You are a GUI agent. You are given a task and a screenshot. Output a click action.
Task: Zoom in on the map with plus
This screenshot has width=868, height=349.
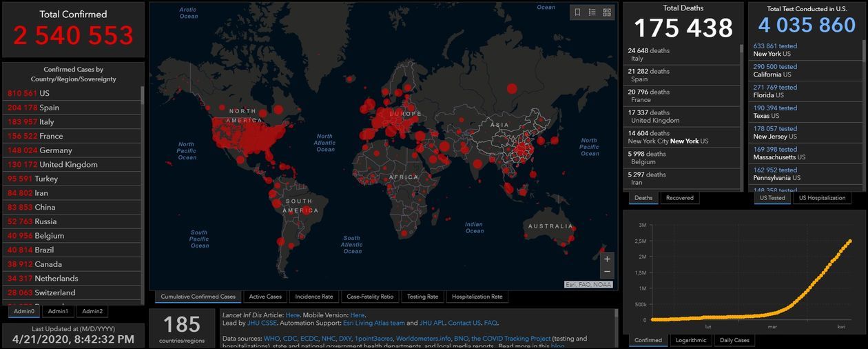[607, 259]
